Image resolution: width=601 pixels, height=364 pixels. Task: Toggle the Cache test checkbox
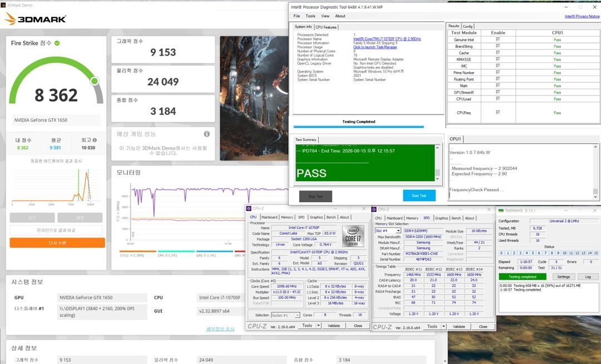pos(498,52)
